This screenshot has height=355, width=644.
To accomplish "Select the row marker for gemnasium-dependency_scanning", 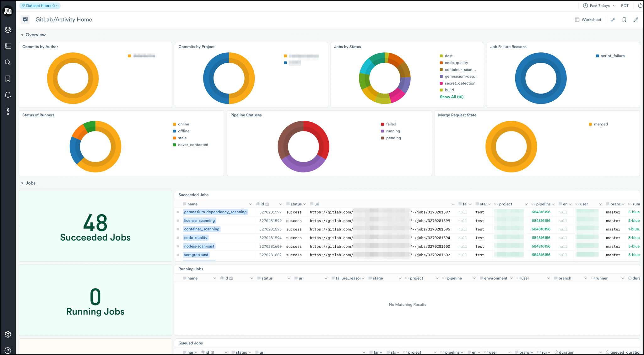I will click(x=178, y=212).
